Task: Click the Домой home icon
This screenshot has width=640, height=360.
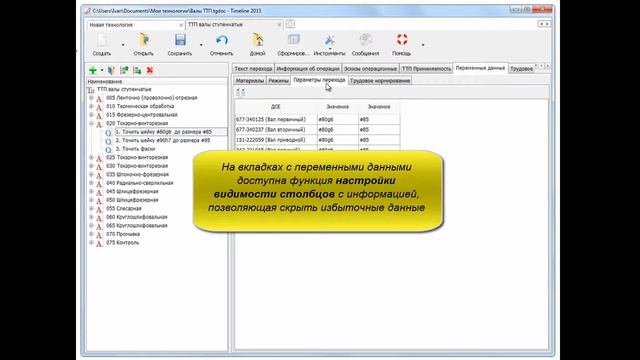Action: point(258,40)
